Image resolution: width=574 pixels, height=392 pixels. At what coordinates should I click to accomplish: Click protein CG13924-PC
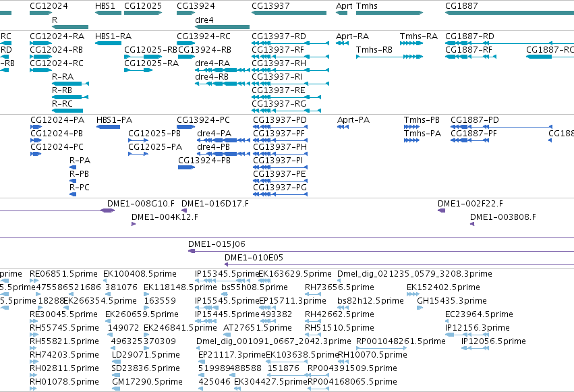(204, 120)
